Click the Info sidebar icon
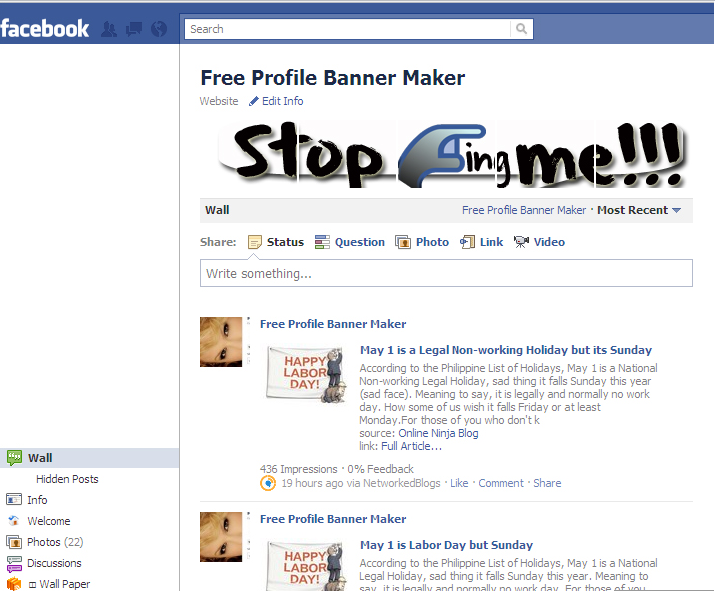715x596 pixels. [x=14, y=500]
